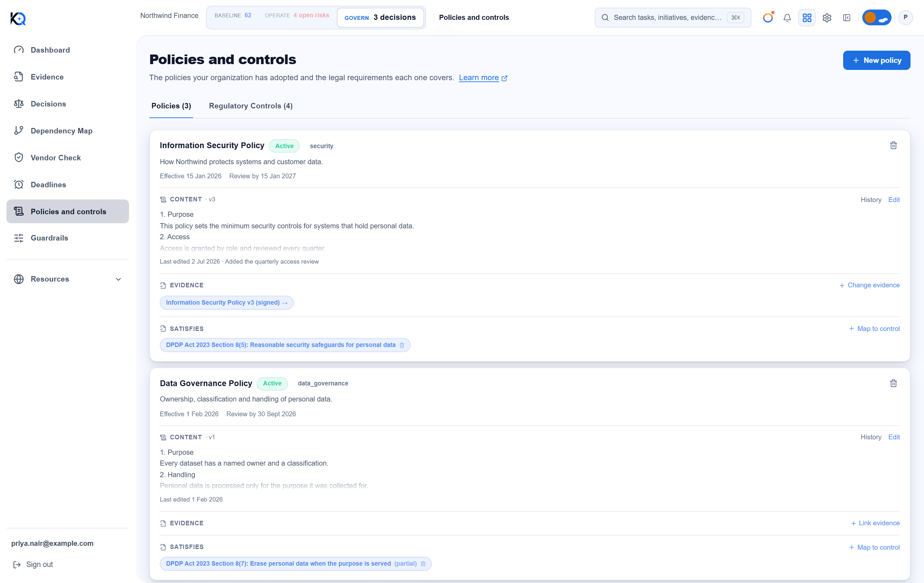Click Link evidence for Data Governance

coord(875,523)
